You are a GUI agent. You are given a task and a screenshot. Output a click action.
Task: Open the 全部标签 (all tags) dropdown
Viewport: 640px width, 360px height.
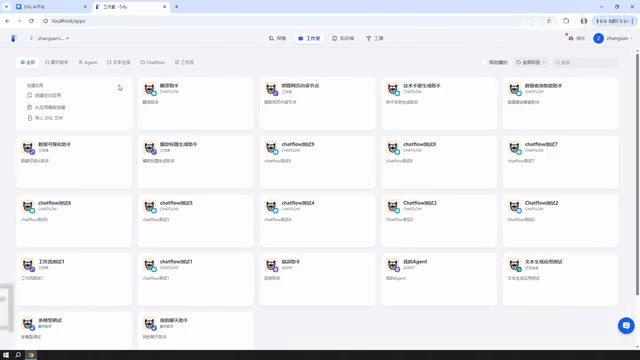531,62
